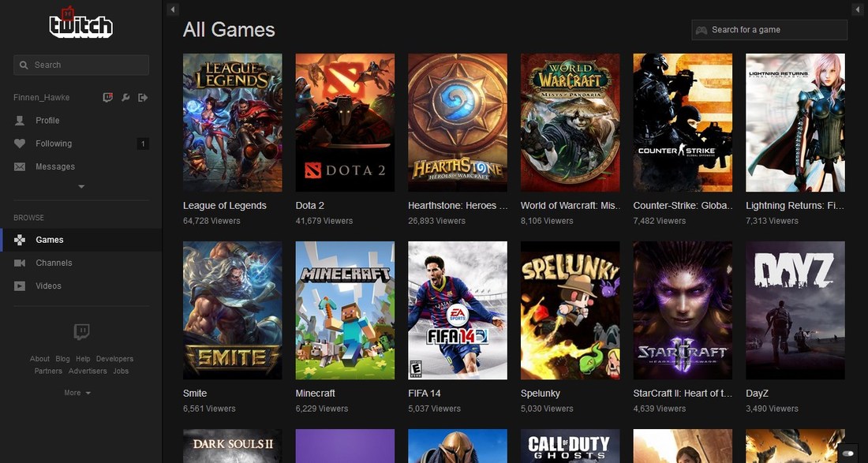Click the "64,728 Viewers" text
This screenshot has height=463, width=868.
(x=211, y=221)
